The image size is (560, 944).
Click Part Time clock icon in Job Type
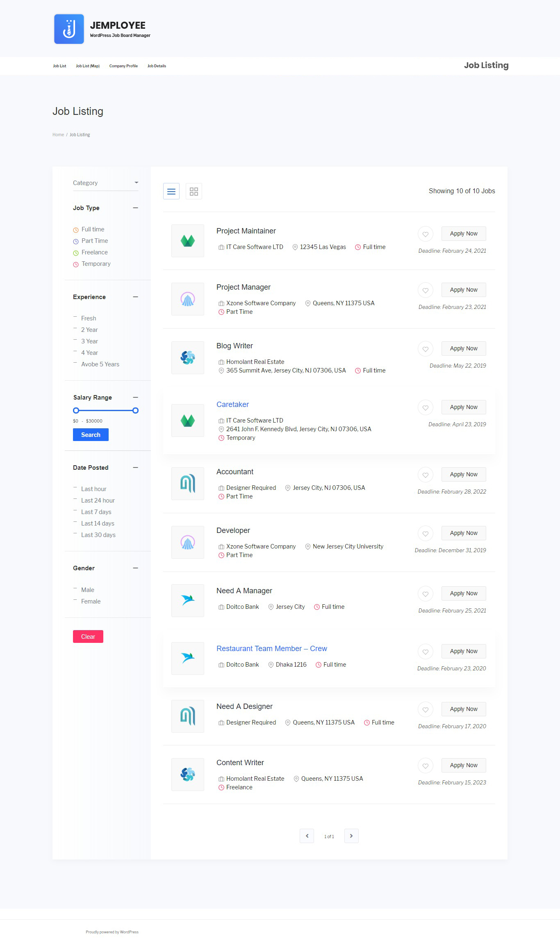coord(76,241)
